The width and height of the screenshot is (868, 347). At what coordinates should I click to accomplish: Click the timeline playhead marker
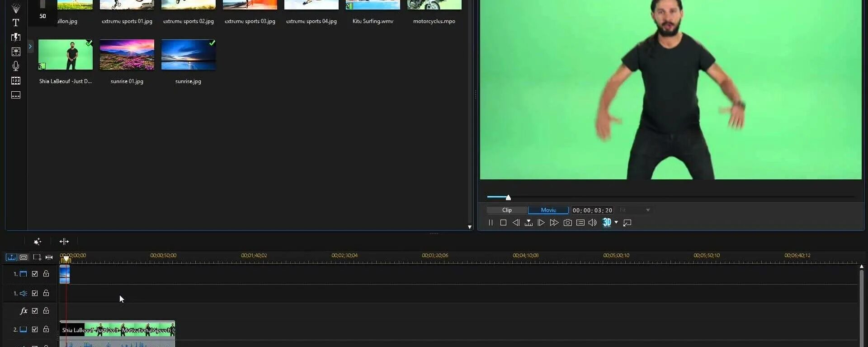66,259
